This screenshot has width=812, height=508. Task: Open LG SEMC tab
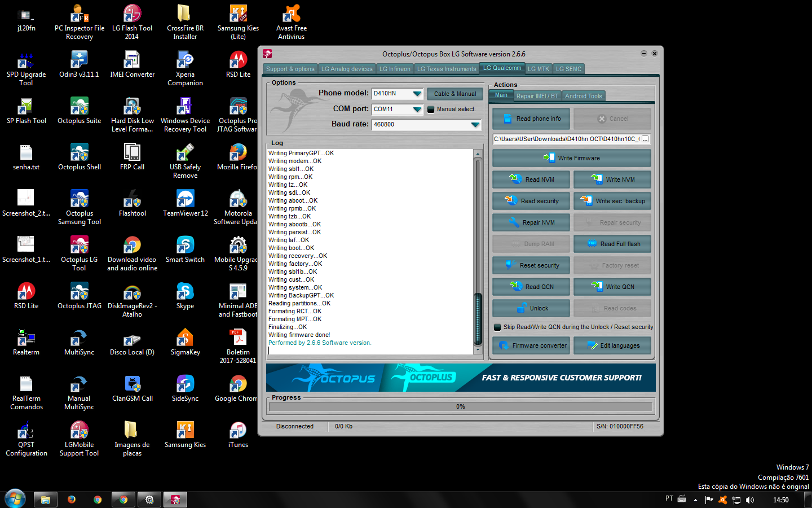coord(568,69)
